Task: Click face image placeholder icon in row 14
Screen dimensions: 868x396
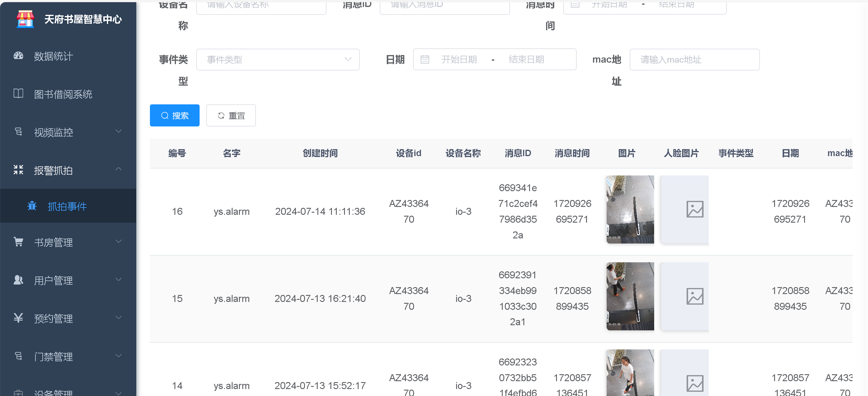Action: click(x=695, y=384)
